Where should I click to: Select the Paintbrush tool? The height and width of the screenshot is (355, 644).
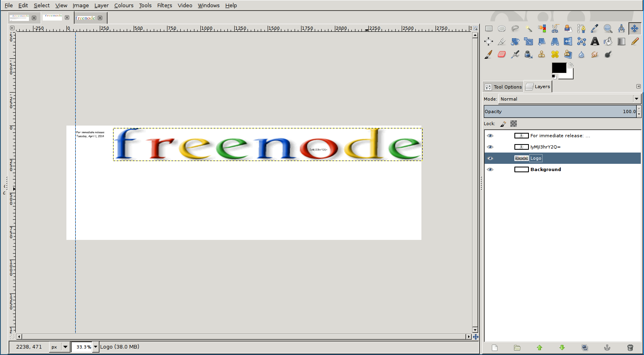[x=489, y=54]
